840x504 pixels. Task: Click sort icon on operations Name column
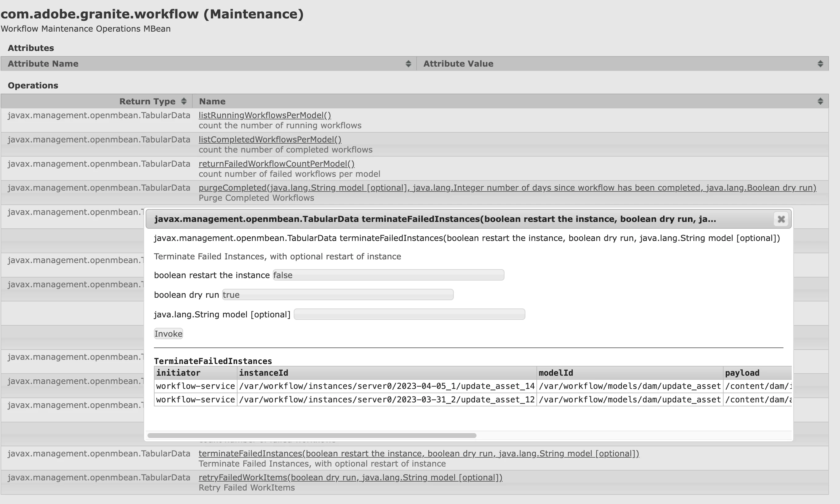(x=820, y=101)
